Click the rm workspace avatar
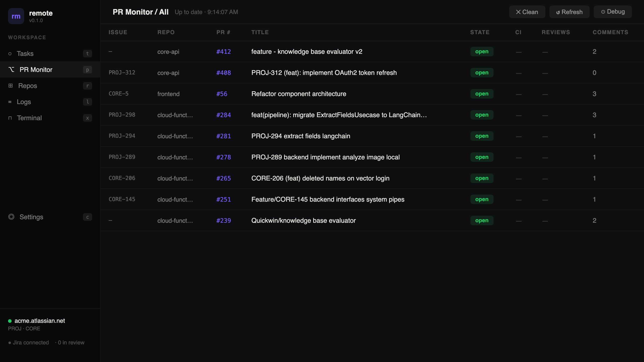The image size is (644, 362). coord(16,16)
